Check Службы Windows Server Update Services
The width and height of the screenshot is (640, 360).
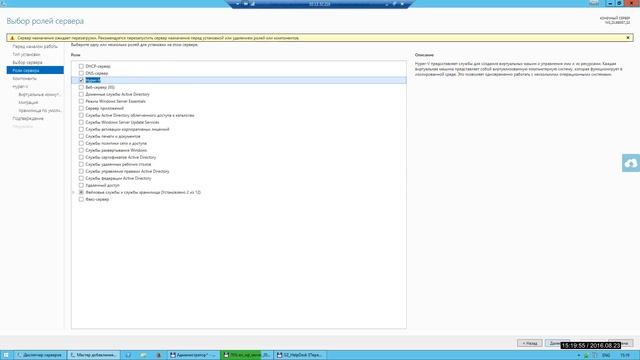coord(81,122)
